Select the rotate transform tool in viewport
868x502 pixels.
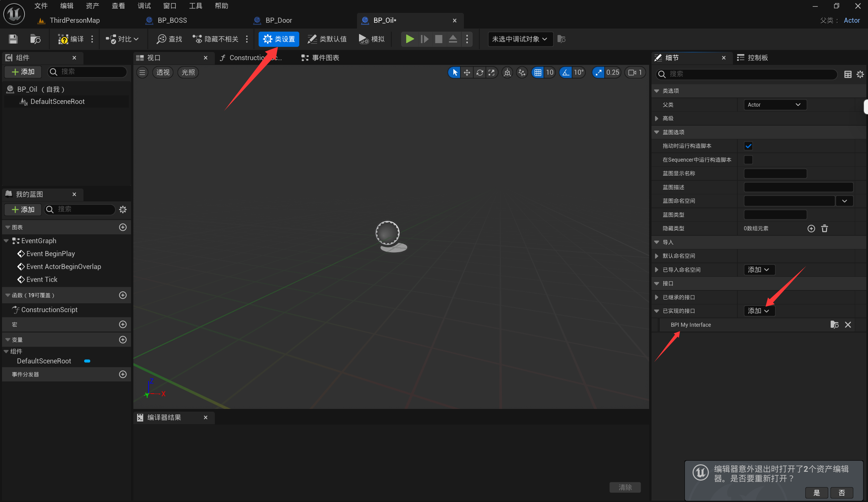click(x=479, y=72)
